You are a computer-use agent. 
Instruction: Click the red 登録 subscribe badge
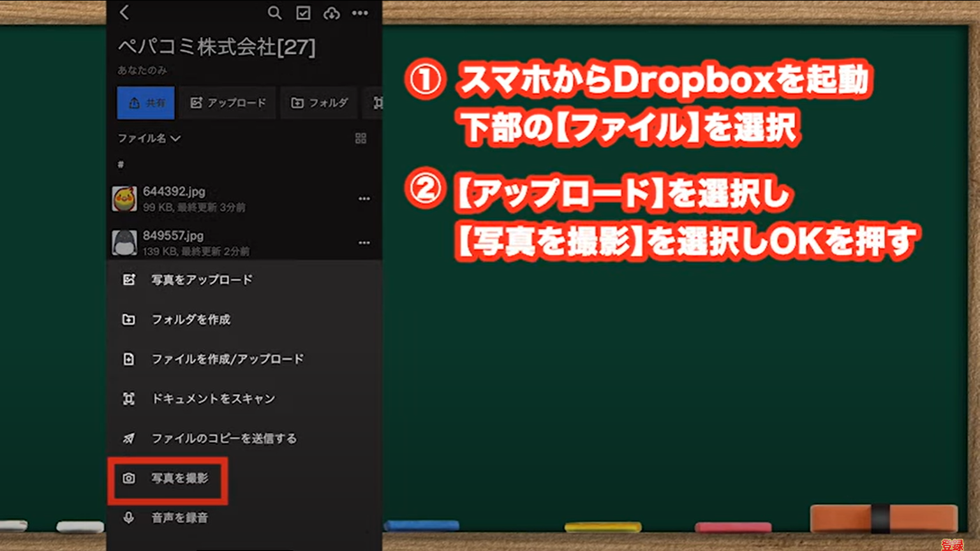[953, 544]
